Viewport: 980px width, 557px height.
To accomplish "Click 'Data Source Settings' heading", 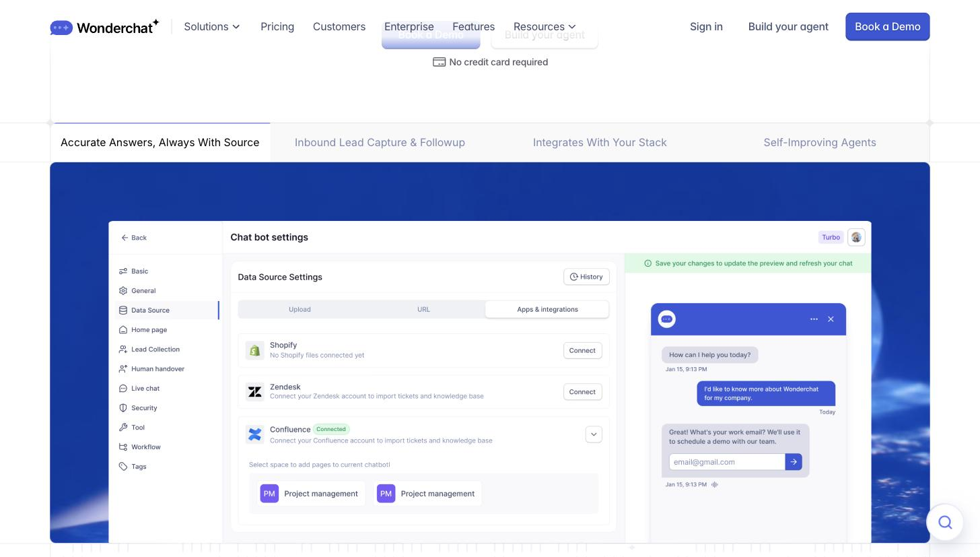I will coord(280,277).
